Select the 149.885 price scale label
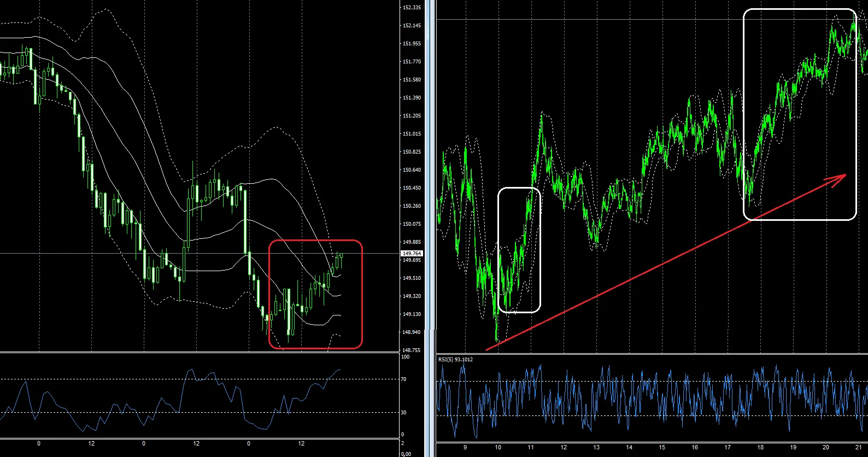 pos(412,242)
